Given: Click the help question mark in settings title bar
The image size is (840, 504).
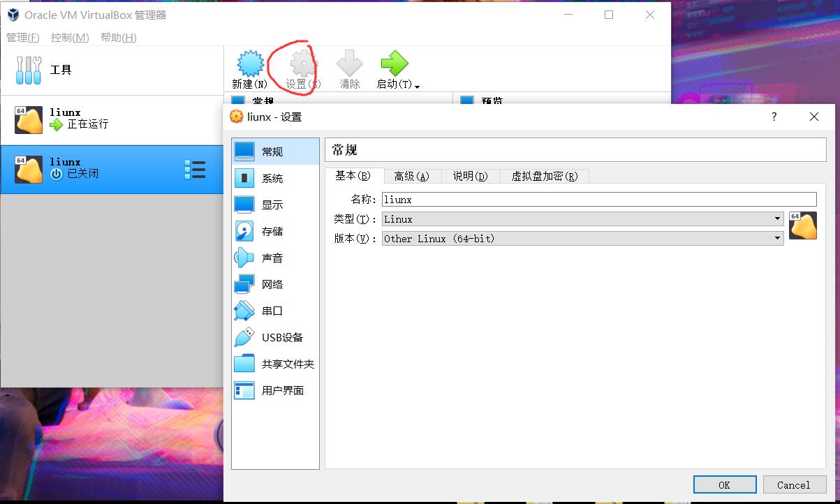Looking at the screenshot, I should tap(774, 117).
